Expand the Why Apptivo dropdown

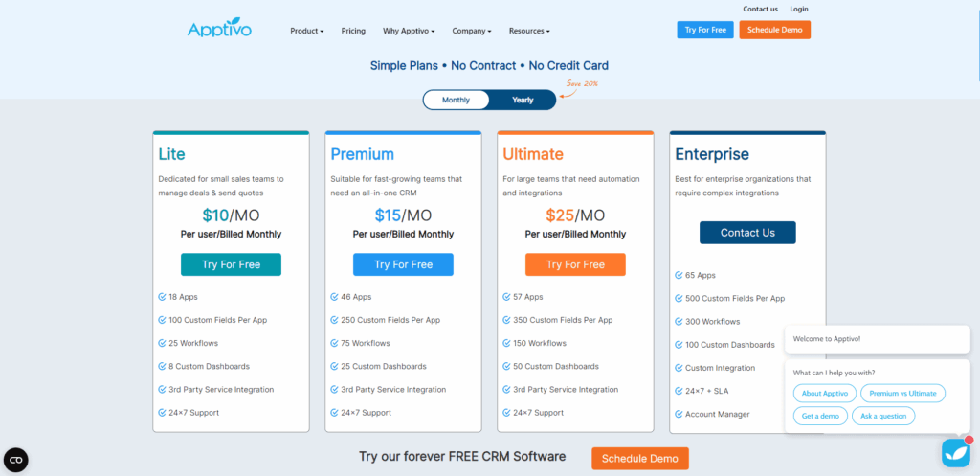pyautogui.click(x=409, y=31)
